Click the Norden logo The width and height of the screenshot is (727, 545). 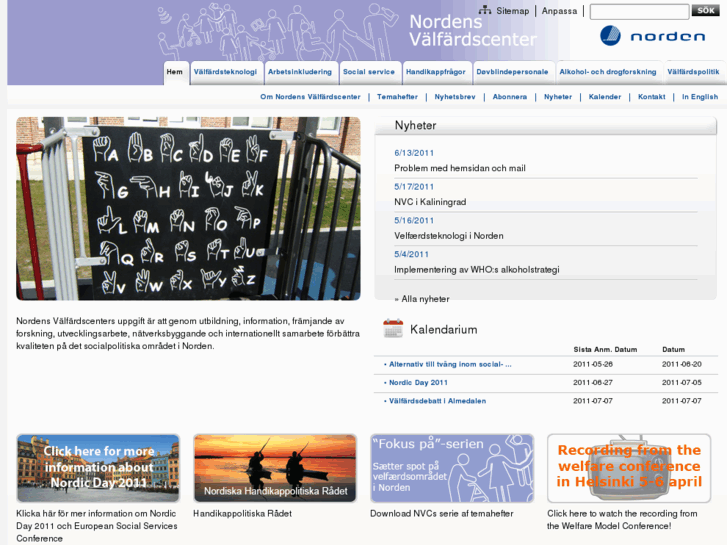pos(652,36)
